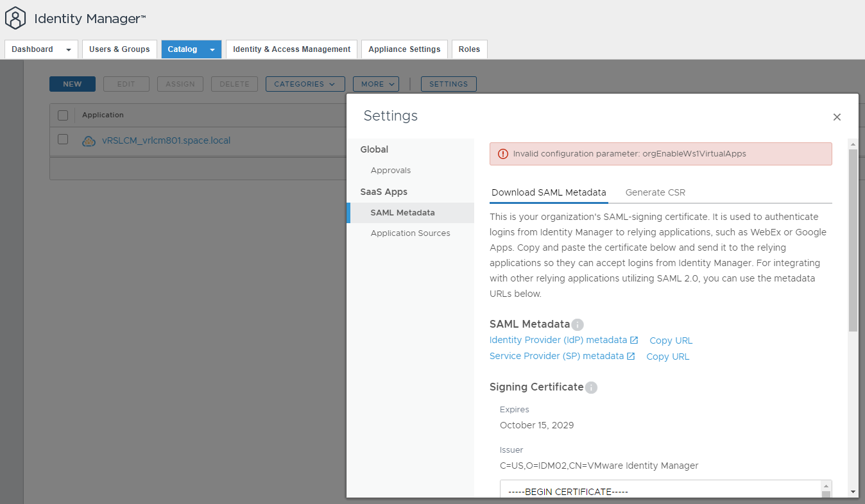Open the Dashboard dropdown arrow

(x=69, y=50)
